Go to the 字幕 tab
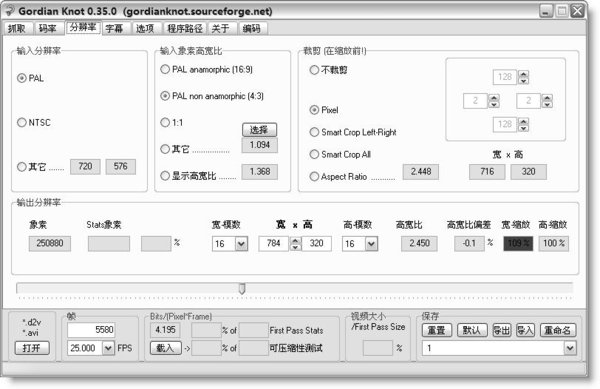This screenshot has width=600, height=389. pyautogui.click(x=114, y=28)
